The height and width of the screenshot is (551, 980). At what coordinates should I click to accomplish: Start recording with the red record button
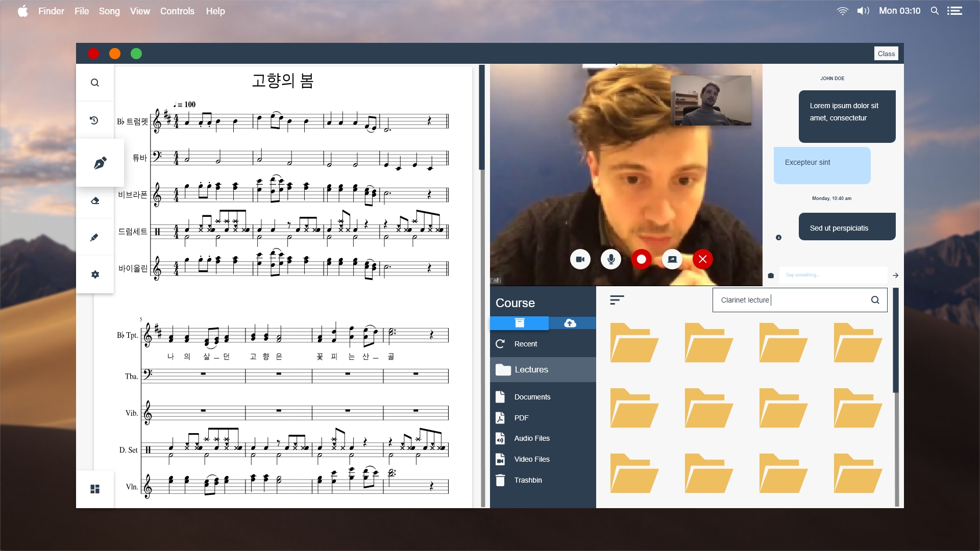(642, 259)
